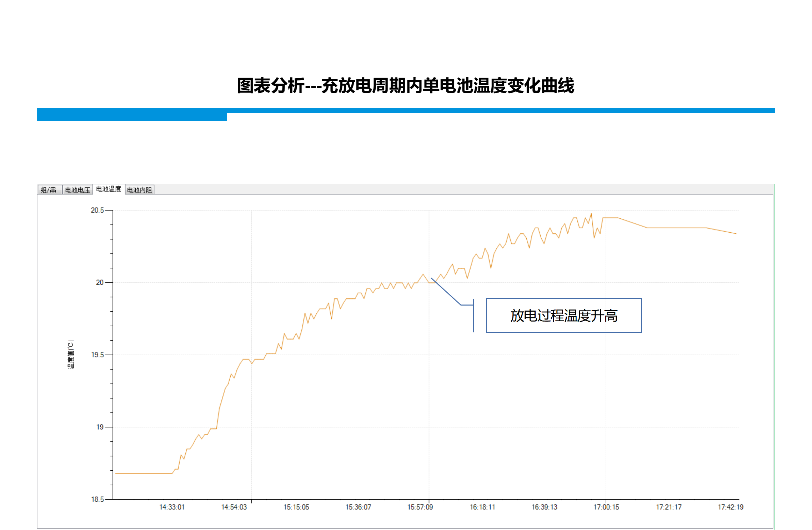Click the 14:33:01 time axis label

click(172, 507)
